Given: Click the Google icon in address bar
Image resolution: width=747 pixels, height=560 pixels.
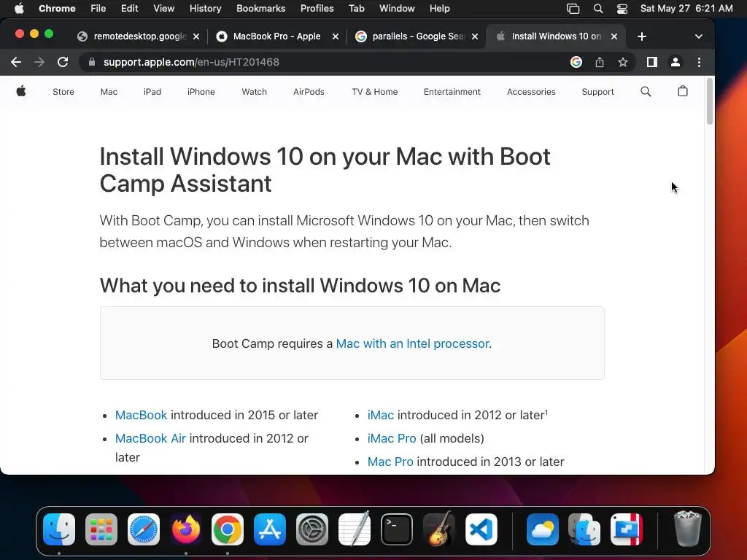Looking at the screenshot, I should click(x=576, y=62).
